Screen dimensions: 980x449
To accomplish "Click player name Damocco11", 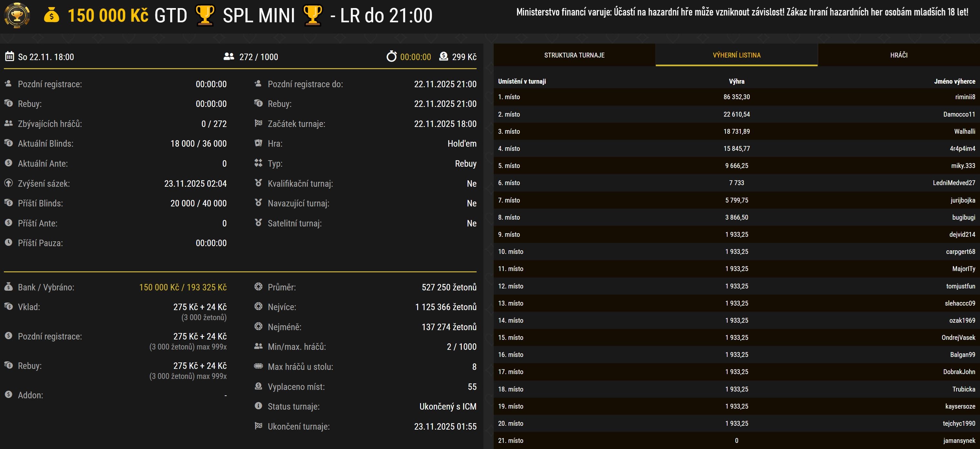I will [959, 114].
